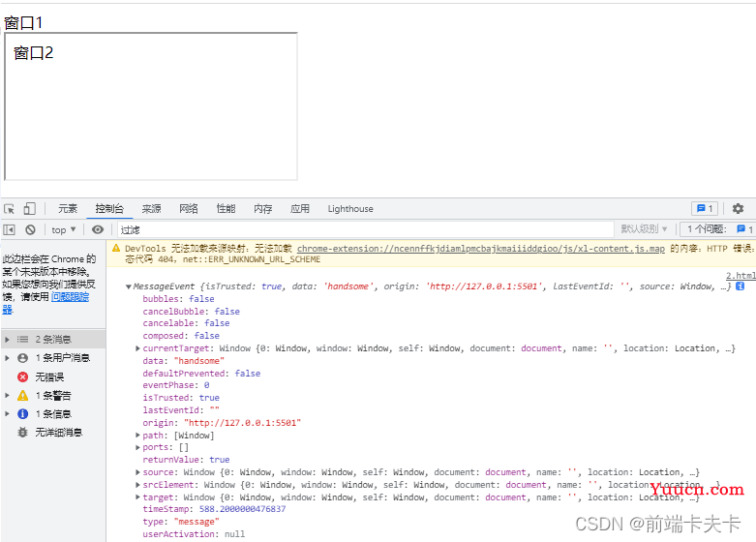Expand the ports property
Image resolution: width=756 pixels, height=542 pixels.
click(x=137, y=447)
